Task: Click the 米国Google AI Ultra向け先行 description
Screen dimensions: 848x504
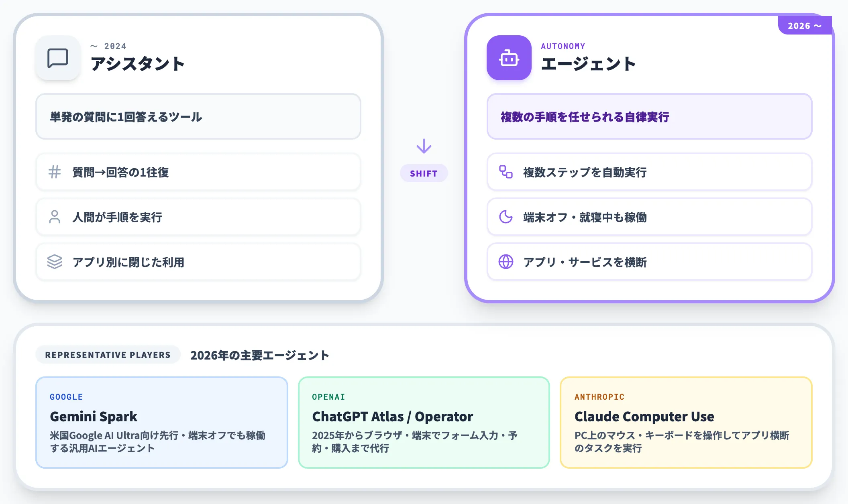Action: [157, 442]
